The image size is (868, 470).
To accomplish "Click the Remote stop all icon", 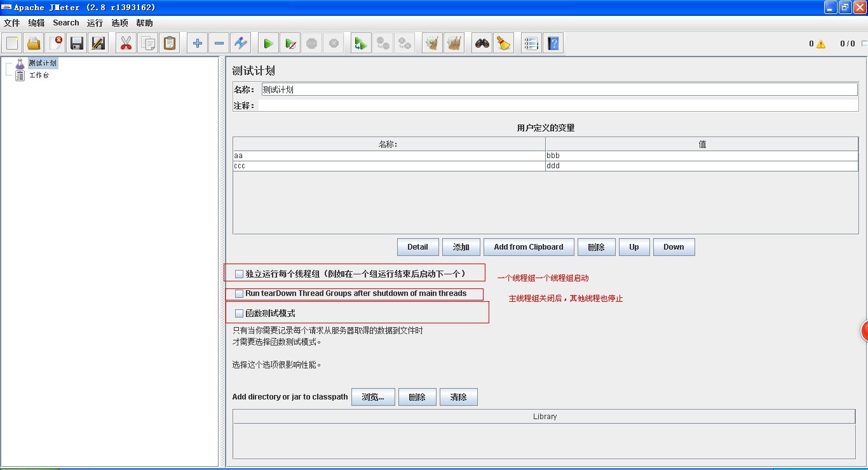I will (x=383, y=43).
